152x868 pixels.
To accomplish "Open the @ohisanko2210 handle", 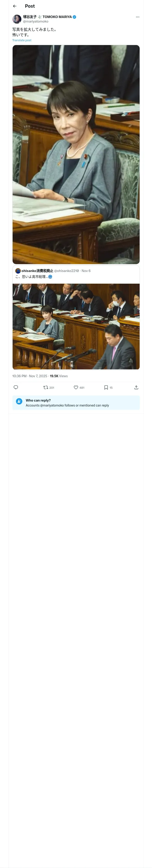I will 66,271.
